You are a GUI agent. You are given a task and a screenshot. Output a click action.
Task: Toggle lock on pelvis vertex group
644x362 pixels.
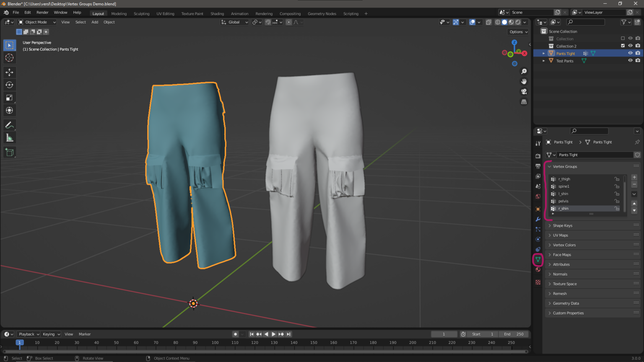[617, 201]
